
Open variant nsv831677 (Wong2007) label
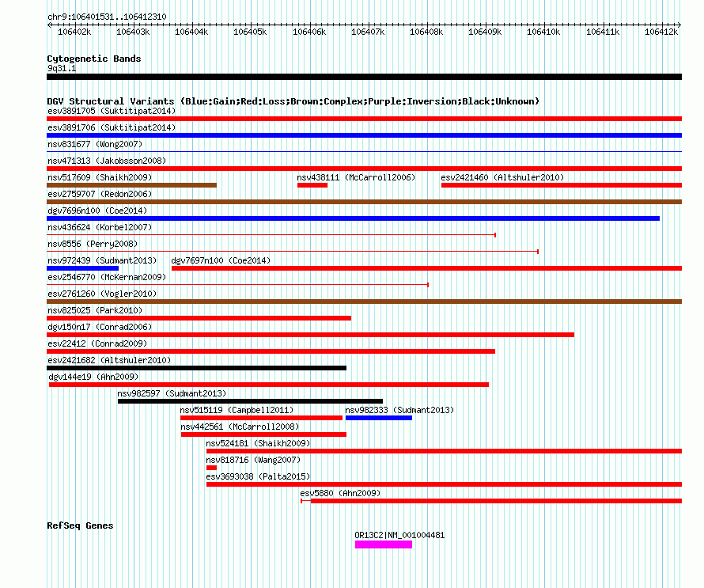click(95, 144)
